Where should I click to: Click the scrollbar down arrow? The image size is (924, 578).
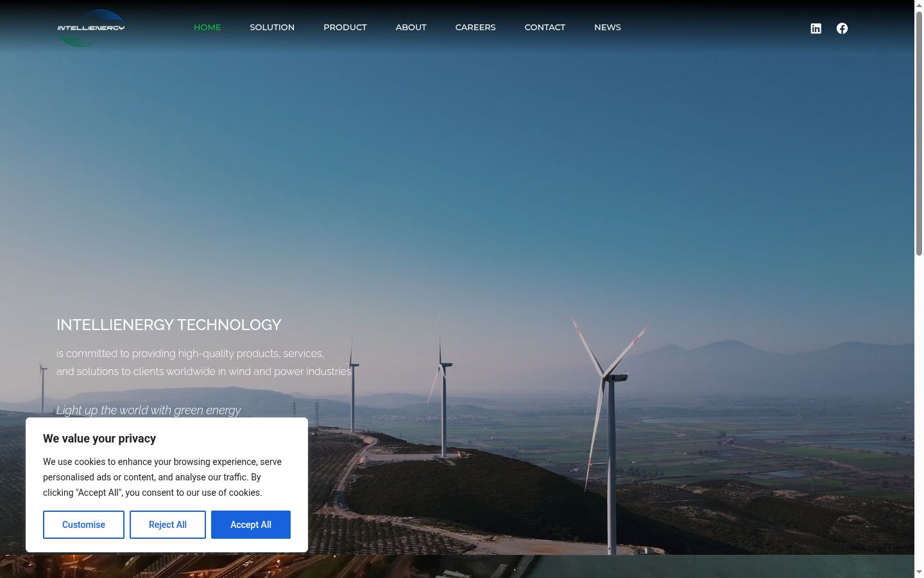(919, 572)
